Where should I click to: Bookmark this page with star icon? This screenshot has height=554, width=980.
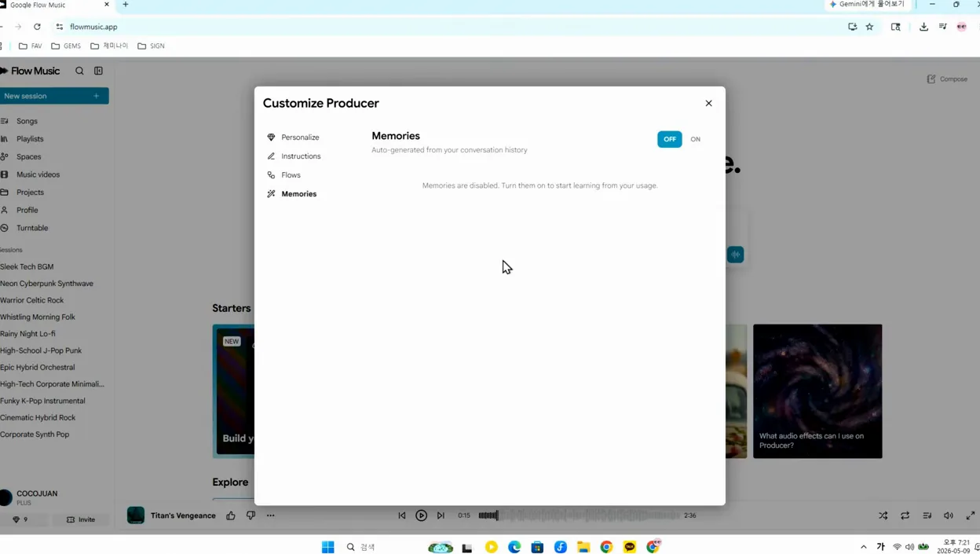pyautogui.click(x=869, y=27)
